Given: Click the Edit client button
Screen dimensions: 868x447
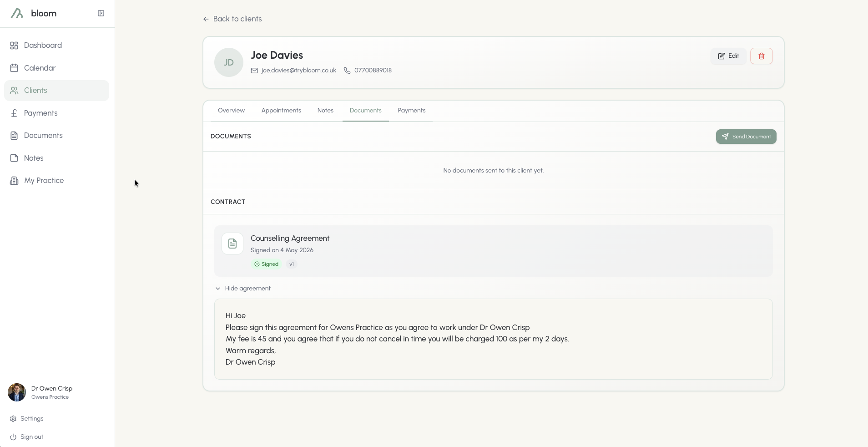Looking at the screenshot, I should click(728, 56).
